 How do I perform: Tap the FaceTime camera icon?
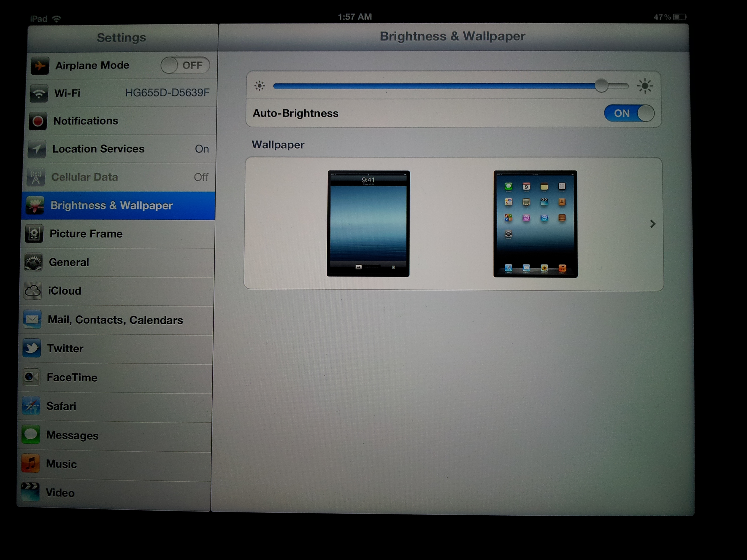31,377
